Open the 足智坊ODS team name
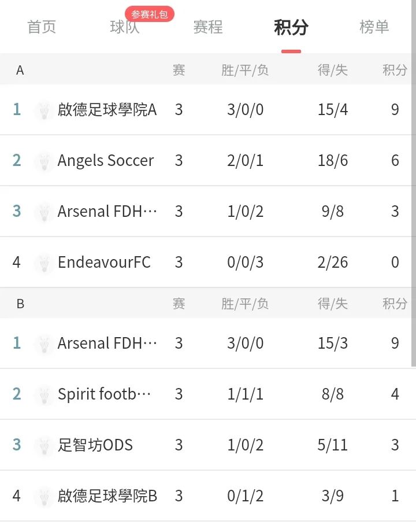Screen dimensions: 416x532 click(95, 445)
